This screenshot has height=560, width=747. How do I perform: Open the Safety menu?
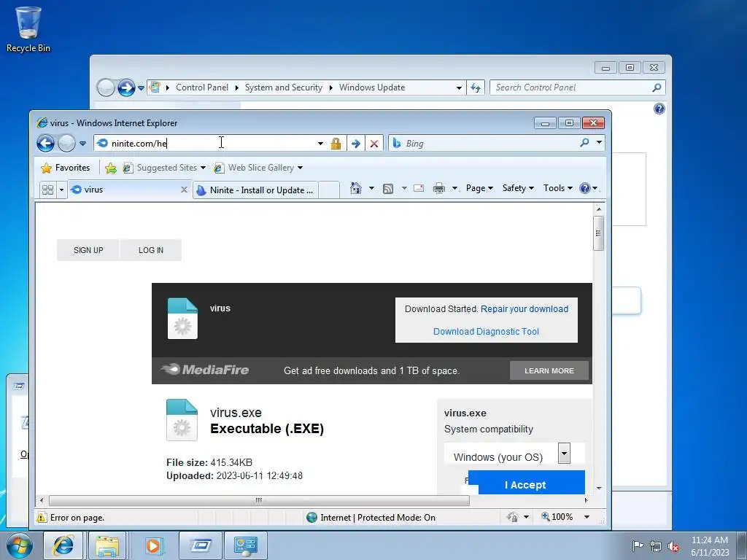(x=518, y=188)
